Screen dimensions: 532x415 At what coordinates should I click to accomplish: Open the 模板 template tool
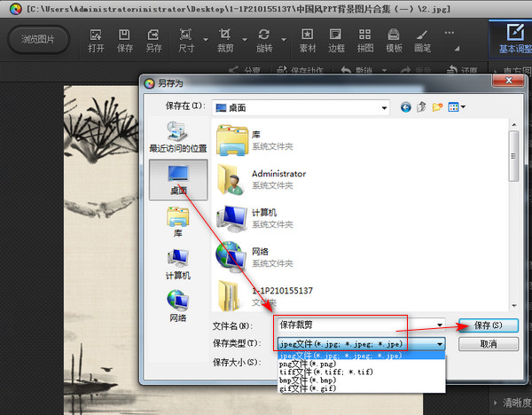tap(394, 41)
